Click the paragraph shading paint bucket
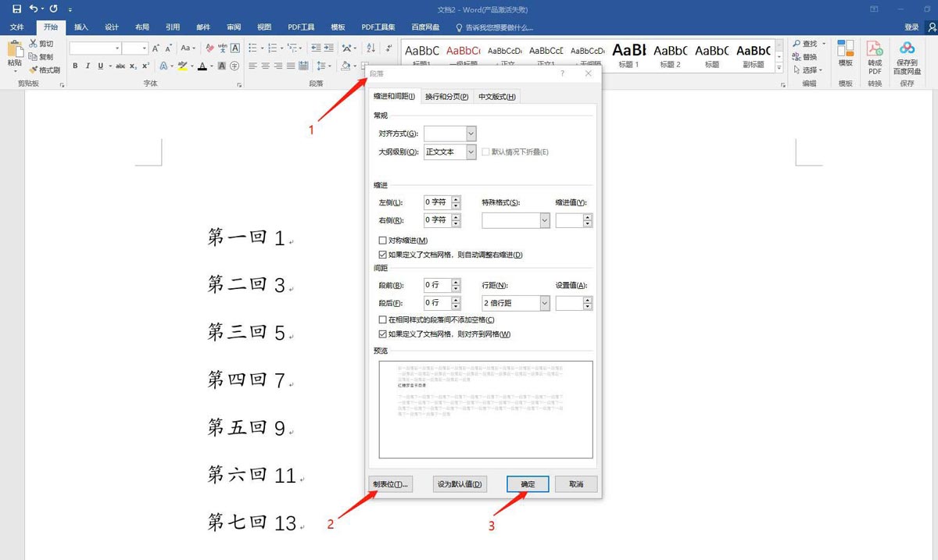938x560 pixels. click(x=345, y=66)
